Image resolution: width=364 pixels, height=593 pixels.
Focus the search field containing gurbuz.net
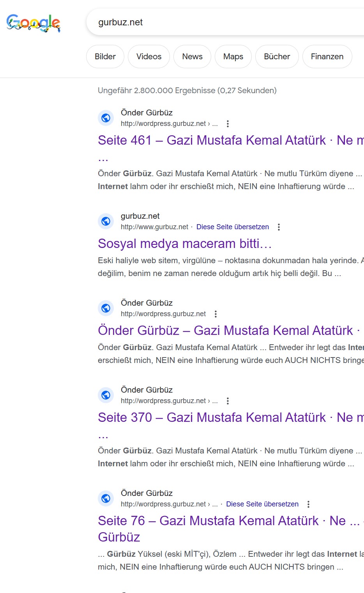click(x=225, y=22)
